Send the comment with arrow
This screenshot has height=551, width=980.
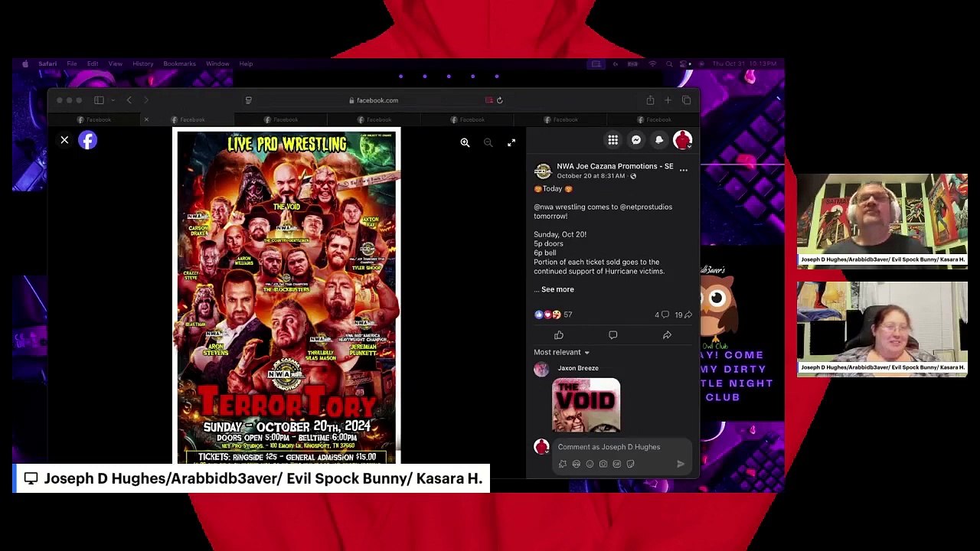tap(681, 464)
